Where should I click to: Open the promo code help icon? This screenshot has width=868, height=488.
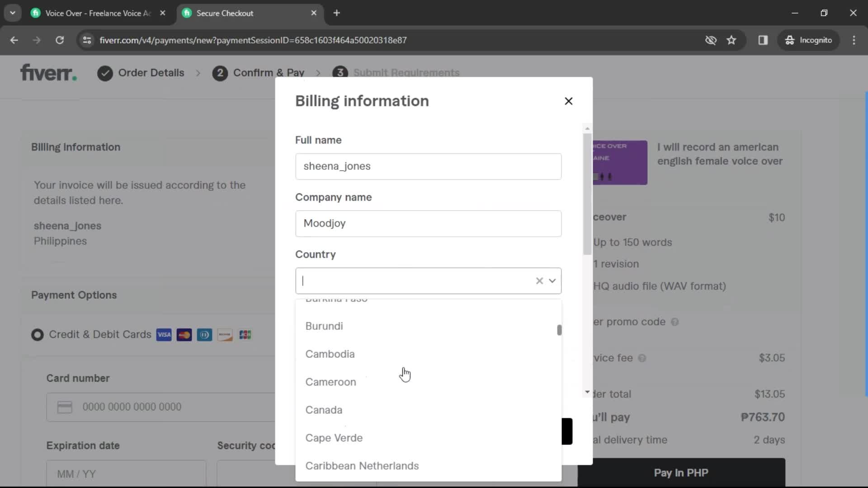(x=675, y=322)
